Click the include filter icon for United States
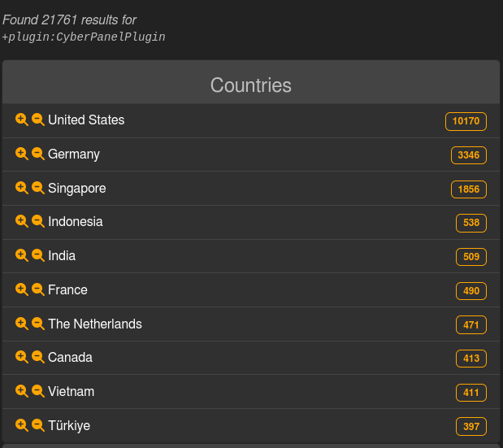Viewport: 503px width, 448px height. tap(22, 120)
